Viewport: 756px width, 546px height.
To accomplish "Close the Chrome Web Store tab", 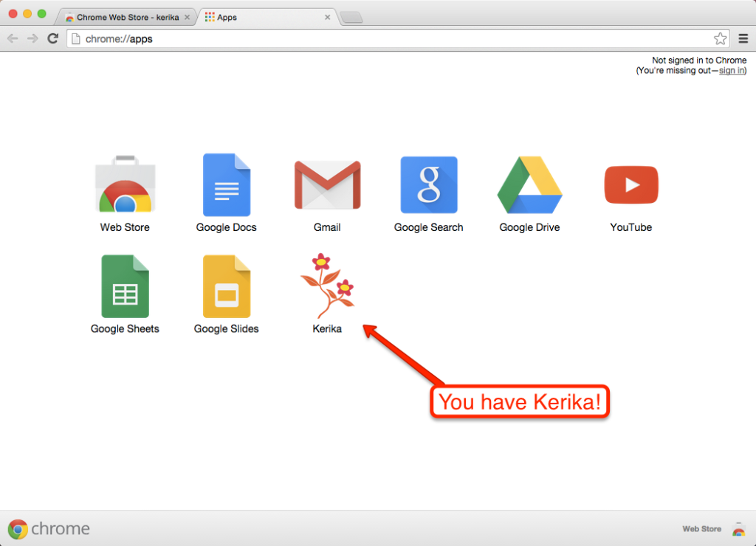I will click(x=187, y=18).
